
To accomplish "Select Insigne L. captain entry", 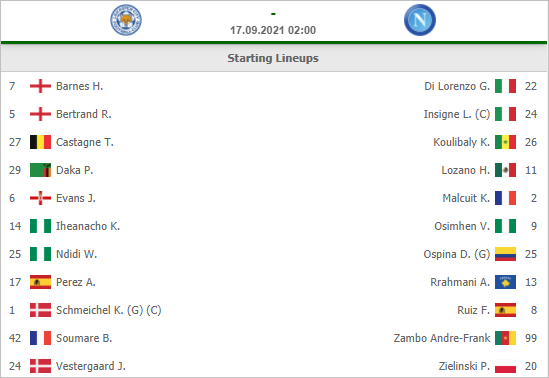I will [x=457, y=114].
